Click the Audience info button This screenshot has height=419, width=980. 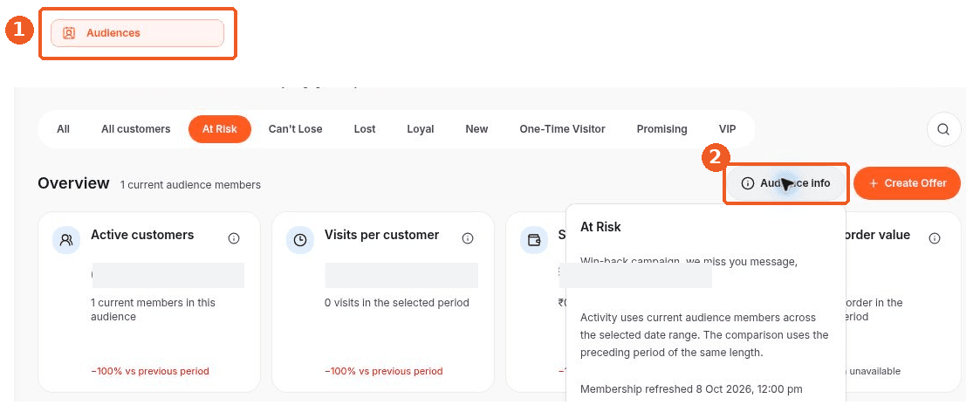(x=785, y=183)
